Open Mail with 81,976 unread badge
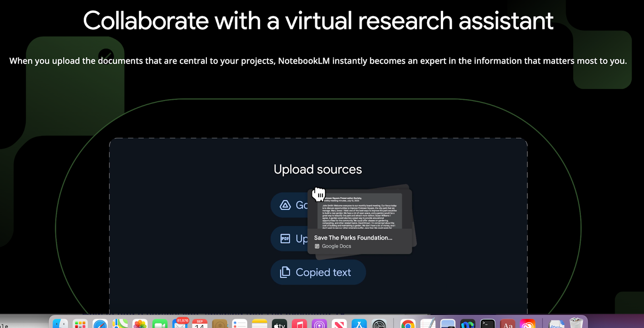 180,324
